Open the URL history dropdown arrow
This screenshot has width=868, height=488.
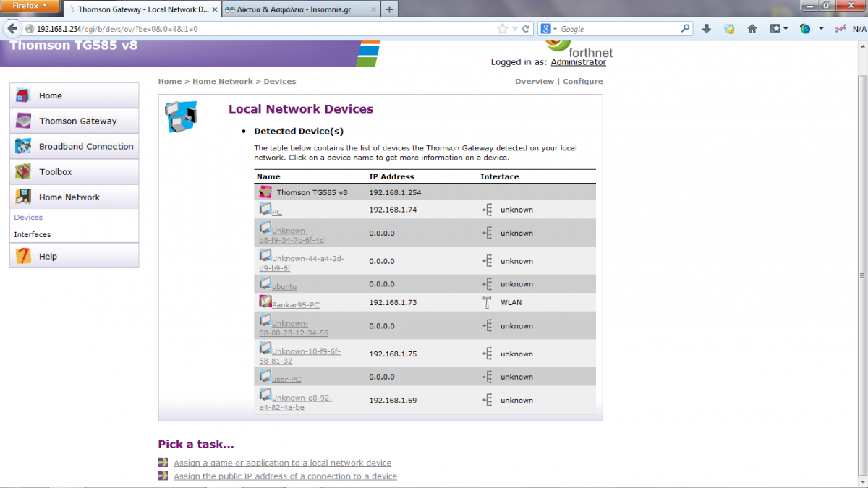(x=515, y=30)
